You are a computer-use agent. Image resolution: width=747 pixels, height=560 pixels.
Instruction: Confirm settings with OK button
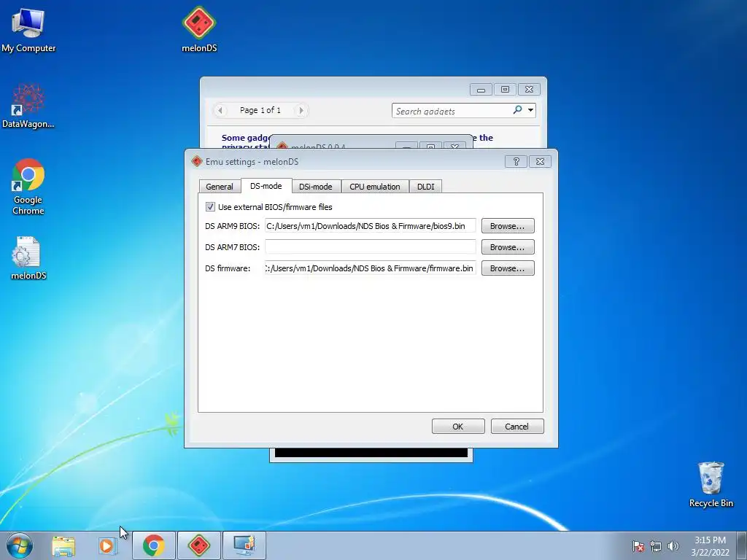click(x=458, y=426)
